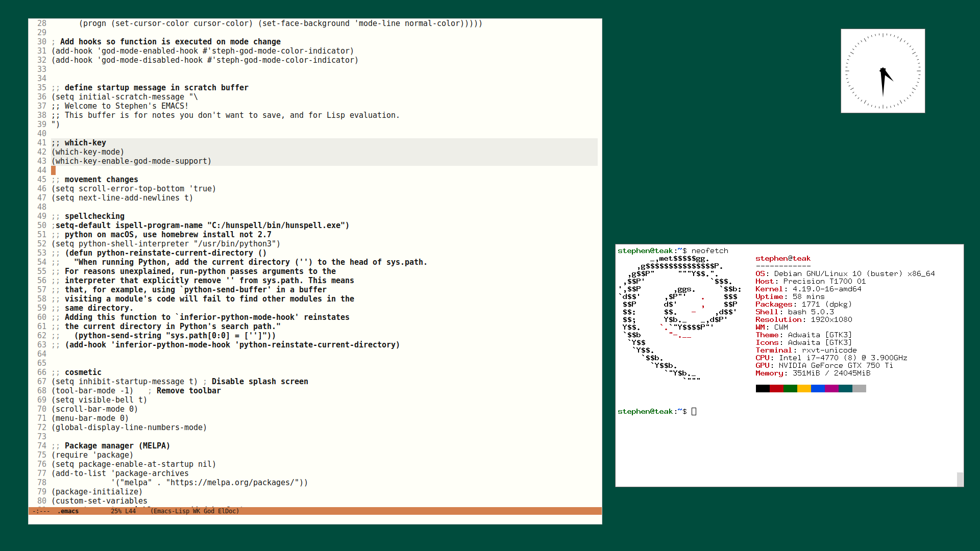This screenshot has height=551, width=980.
Task: Click the blue neofetch color block
Action: coord(818,389)
